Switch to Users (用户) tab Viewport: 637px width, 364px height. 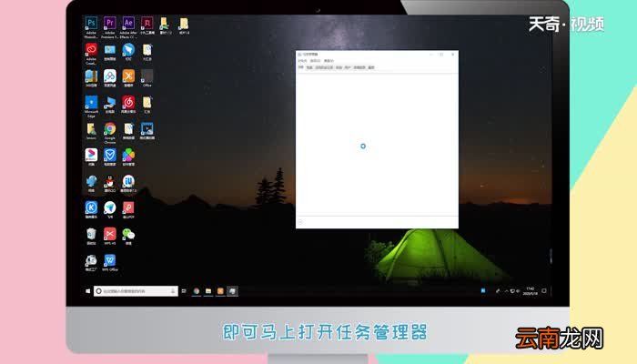pyautogui.click(x=348, y=67)
